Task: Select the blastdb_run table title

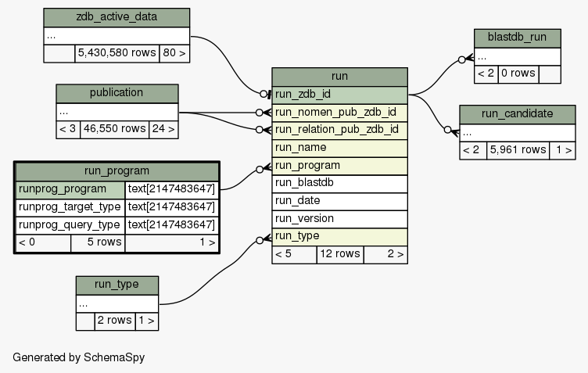Action: click(517, 38)
